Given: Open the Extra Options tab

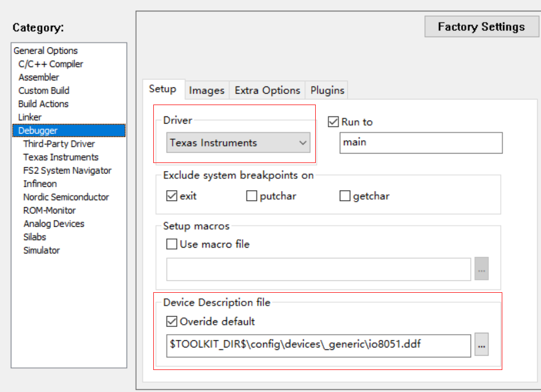Looking at the screenshot, I should point(267,91).
